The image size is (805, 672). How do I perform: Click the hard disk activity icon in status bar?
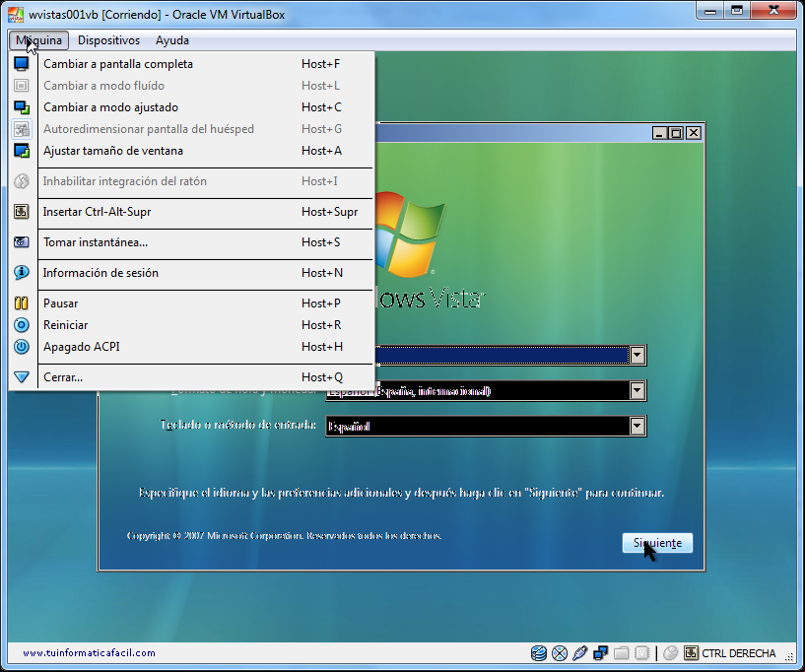pos(539,653)
